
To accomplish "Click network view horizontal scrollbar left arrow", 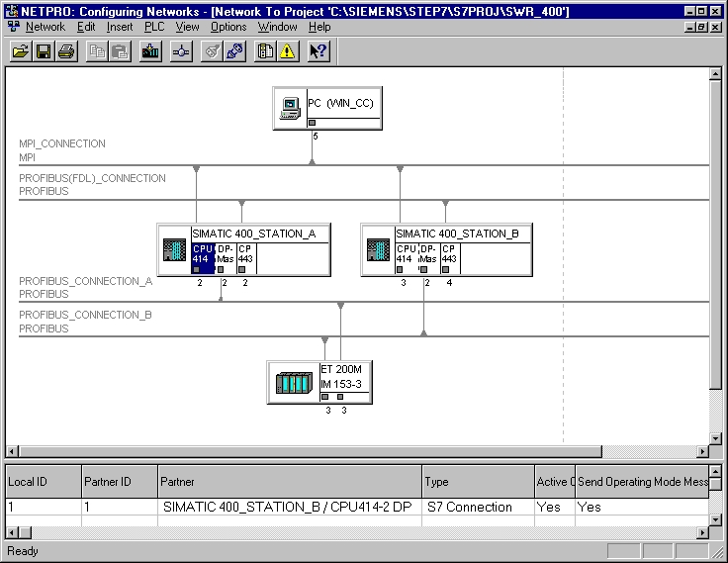I will (12, 451).
